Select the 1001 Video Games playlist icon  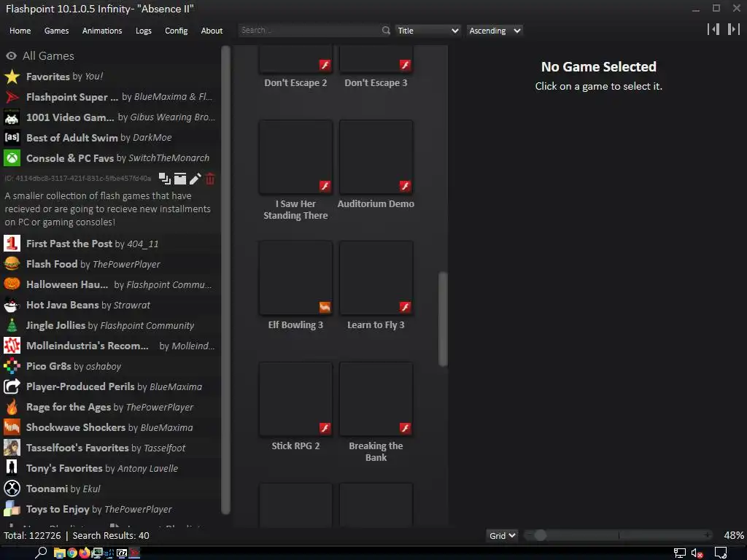[12, 117]
